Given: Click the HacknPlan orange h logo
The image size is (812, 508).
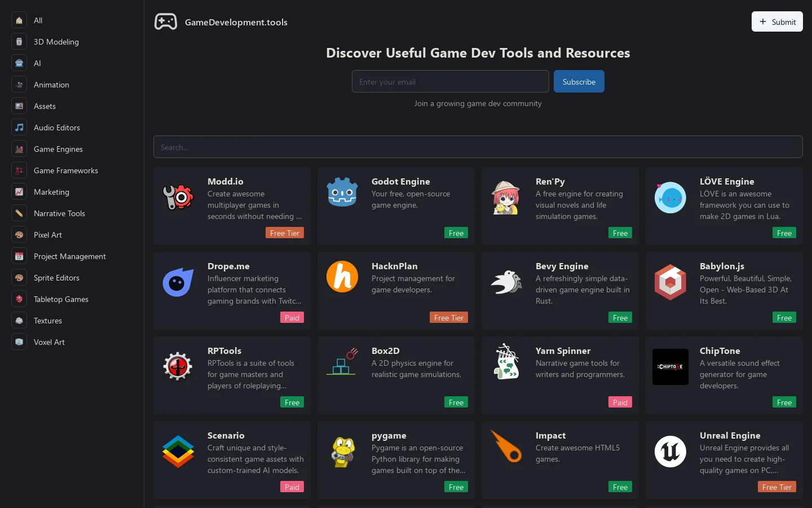Looking at the screenshot, I should pyautogui.click(x=342, y=277).
